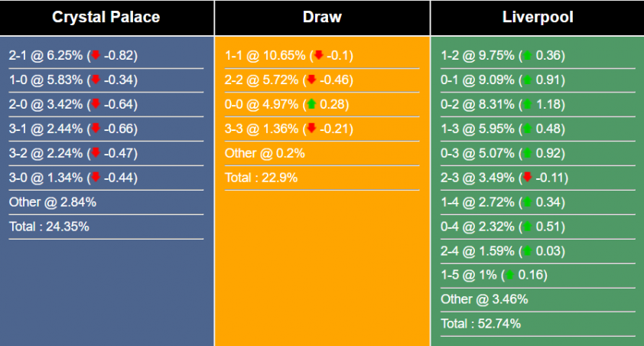Screen dimensions: 644x346
Task: Click the red down arrow next to 1-0
Action: 96,80
